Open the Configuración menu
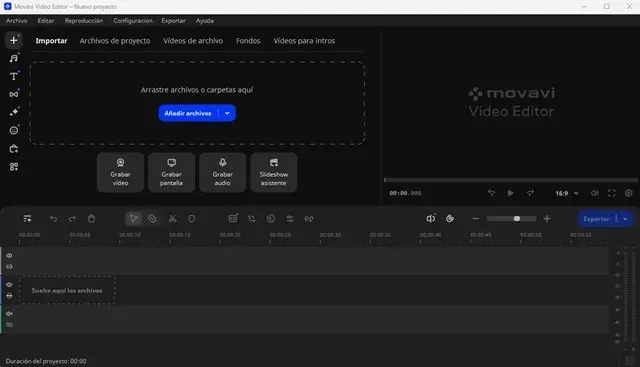Screen dimensions: 640x367 click(133, 20)
